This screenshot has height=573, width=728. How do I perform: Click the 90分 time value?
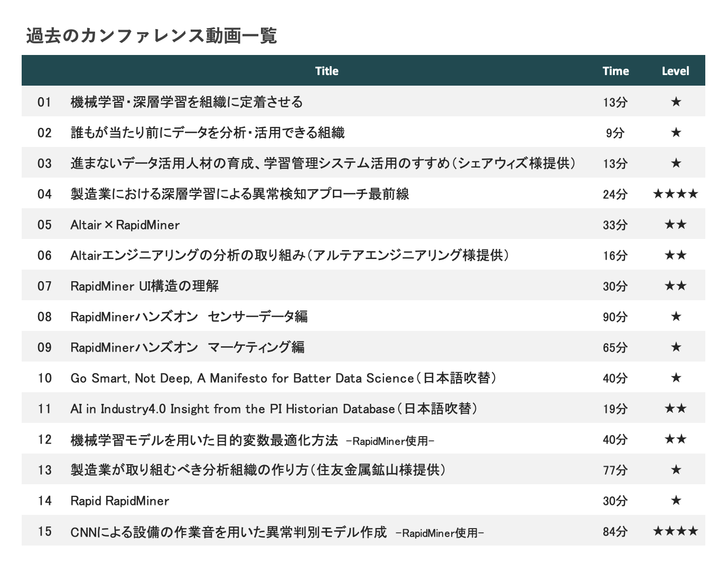tap(615, 317)
